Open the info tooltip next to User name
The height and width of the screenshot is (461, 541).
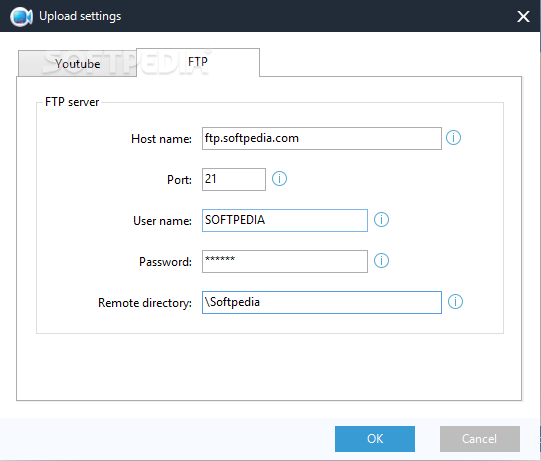coord(381,219)
